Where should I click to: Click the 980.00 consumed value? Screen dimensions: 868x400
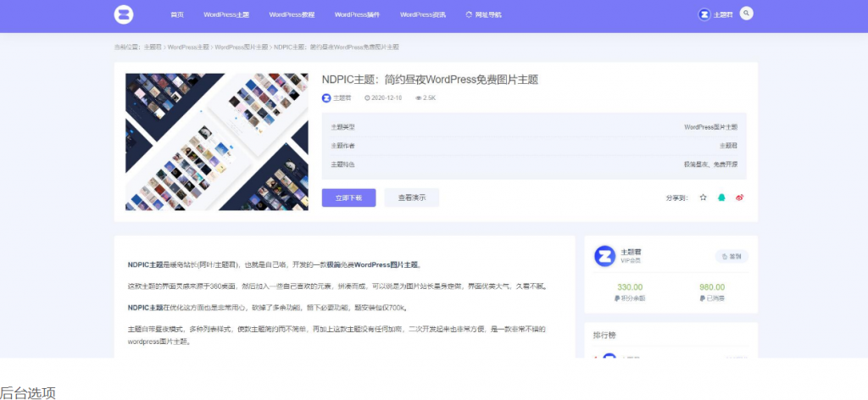click(x=712, y=287)
